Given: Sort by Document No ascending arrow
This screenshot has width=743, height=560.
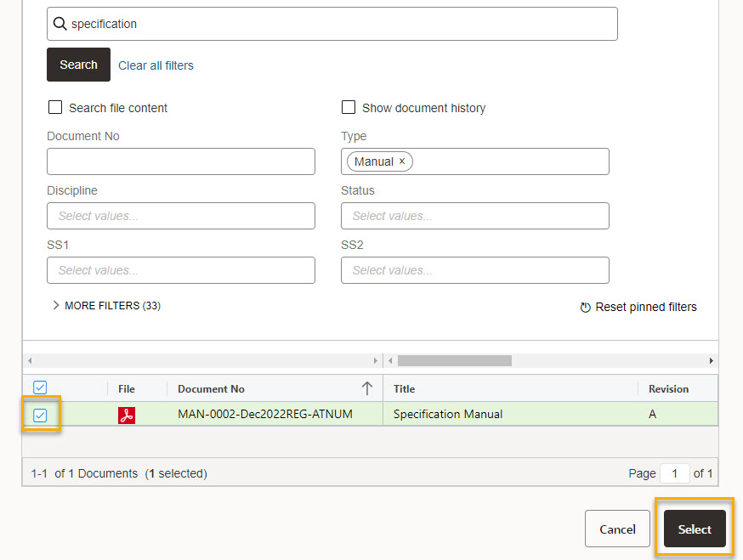Looking at the screenshot, I should click(366, 388).
